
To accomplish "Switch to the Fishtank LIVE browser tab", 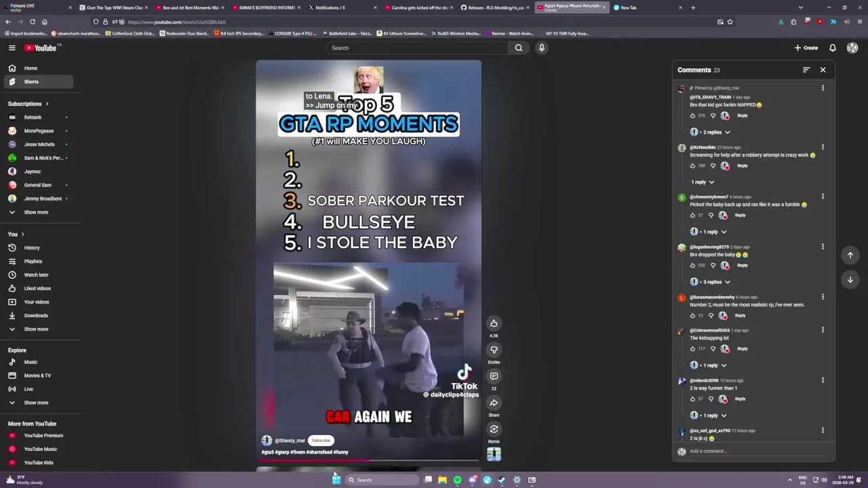I will tap(37, 7).
